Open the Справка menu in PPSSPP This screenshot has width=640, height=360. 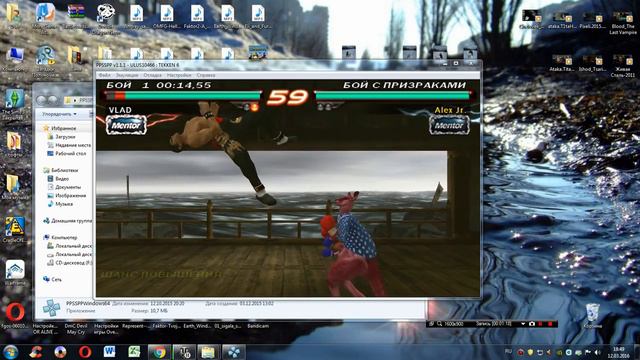206,76
